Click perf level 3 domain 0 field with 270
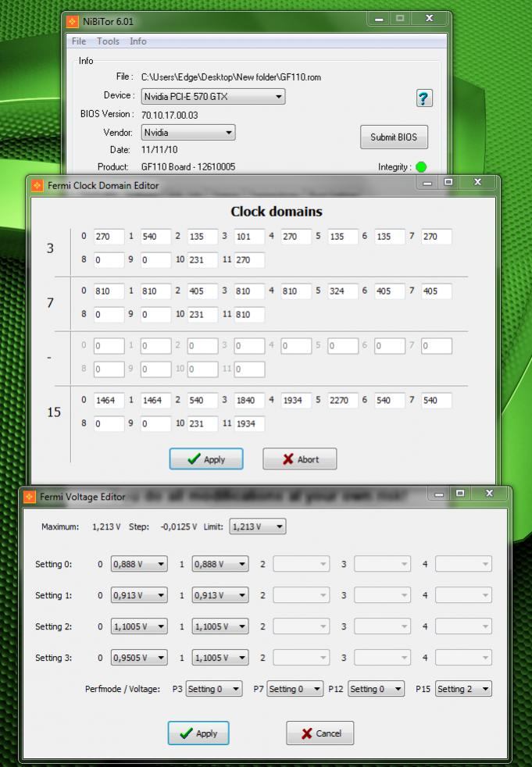The height and width of the screenshot is (767, 532). [x=109, y=237]
